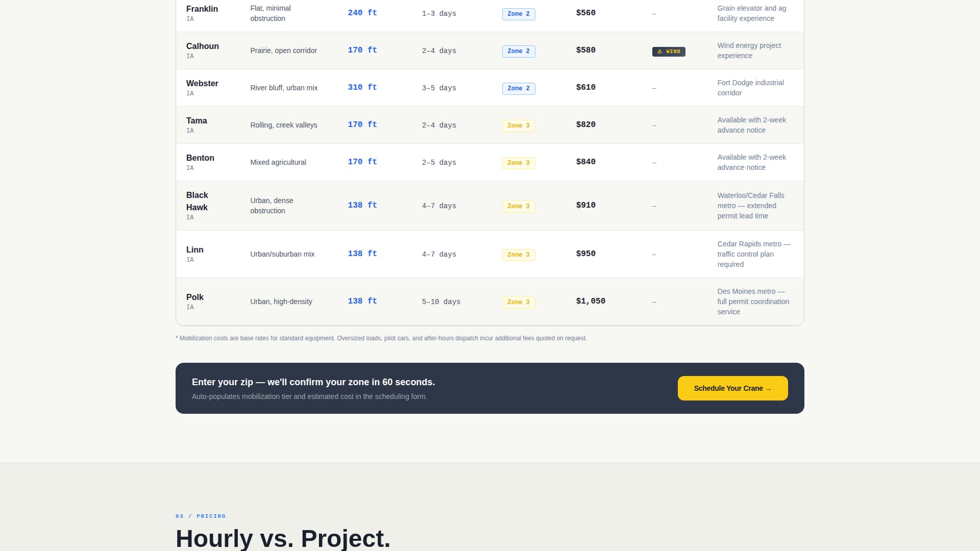Click the $840 mobilization cost
Viewport: 980px width, 551px height.
[586, 162]
